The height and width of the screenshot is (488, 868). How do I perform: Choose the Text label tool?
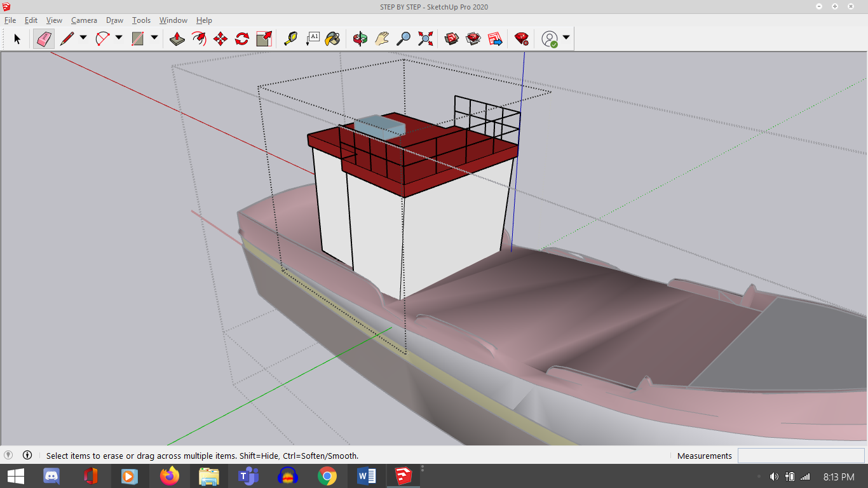click(x=312, y=39)
